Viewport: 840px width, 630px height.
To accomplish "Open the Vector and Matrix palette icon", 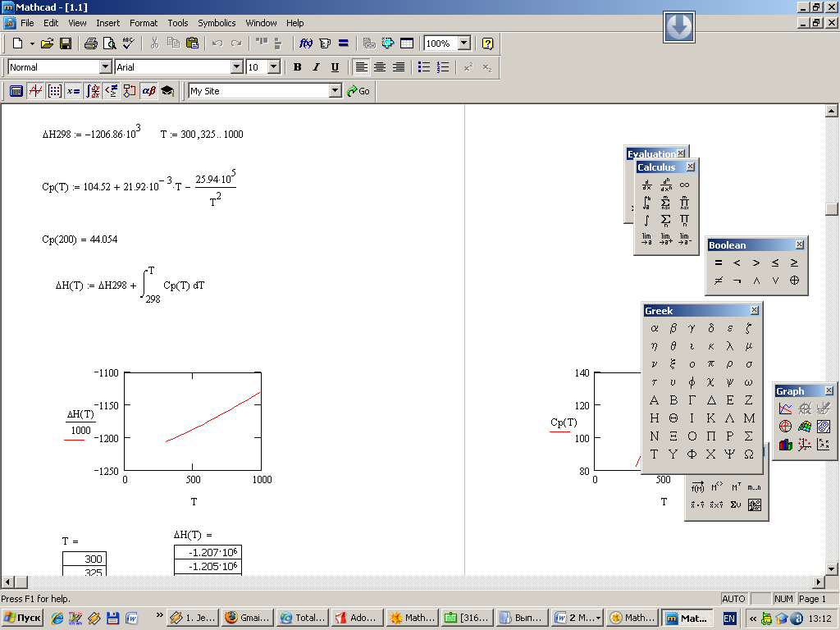I will point(55,91).
